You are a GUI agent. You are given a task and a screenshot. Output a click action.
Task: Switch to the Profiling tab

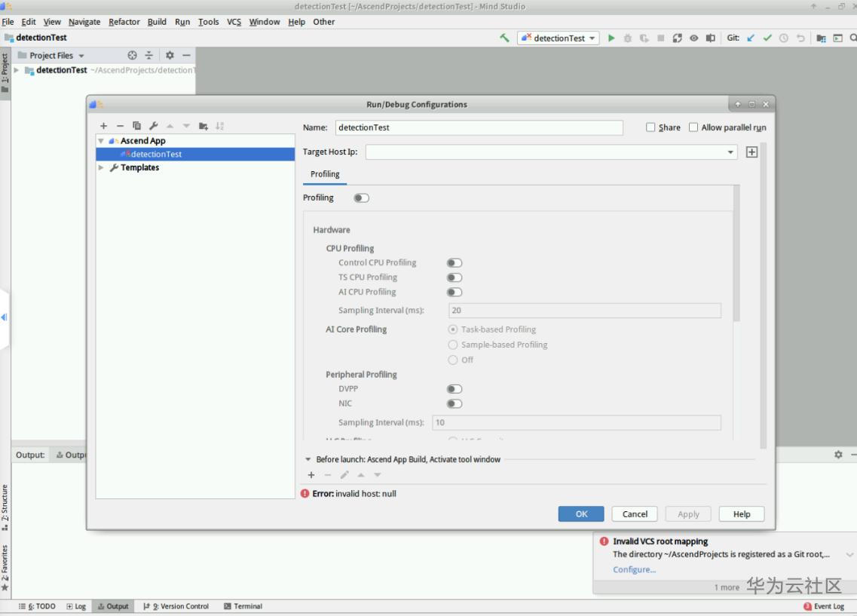(x=325, y=174)
